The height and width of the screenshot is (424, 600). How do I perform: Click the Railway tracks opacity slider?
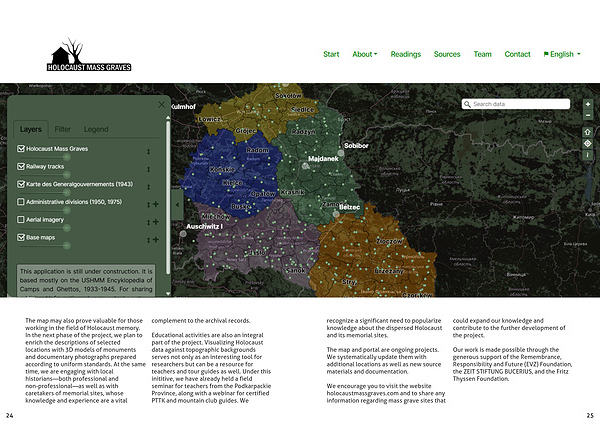pyautogui.click(x=45, y=175)
